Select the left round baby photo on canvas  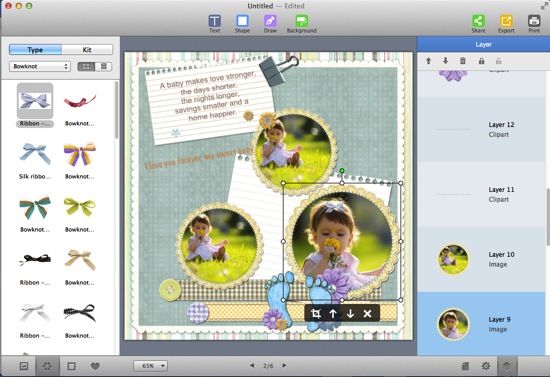tap(220, 245)
